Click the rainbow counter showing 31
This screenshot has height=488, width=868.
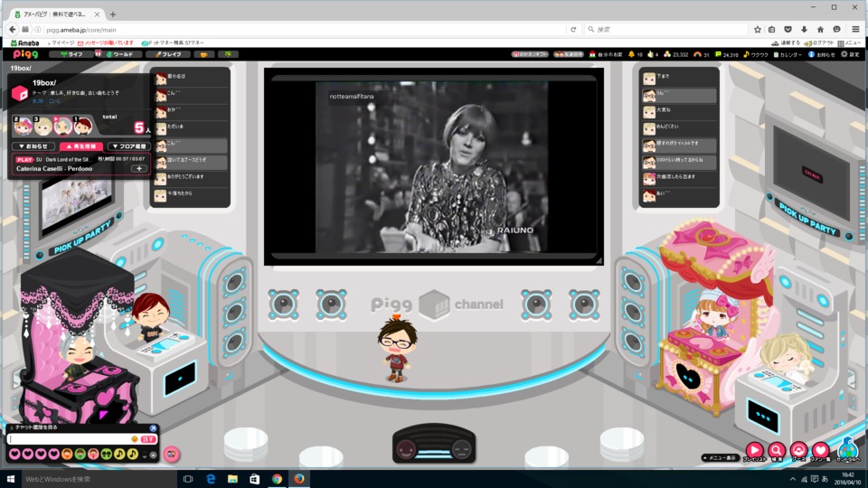click(702, 54)
